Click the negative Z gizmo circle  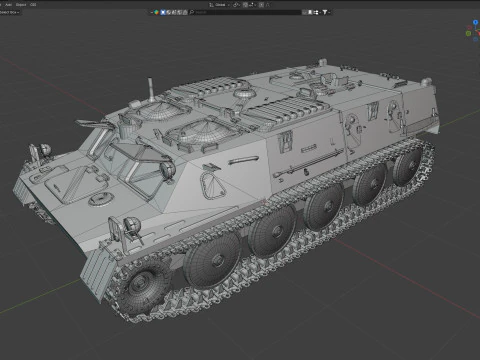pyautogui.click(x=476, y=39)
